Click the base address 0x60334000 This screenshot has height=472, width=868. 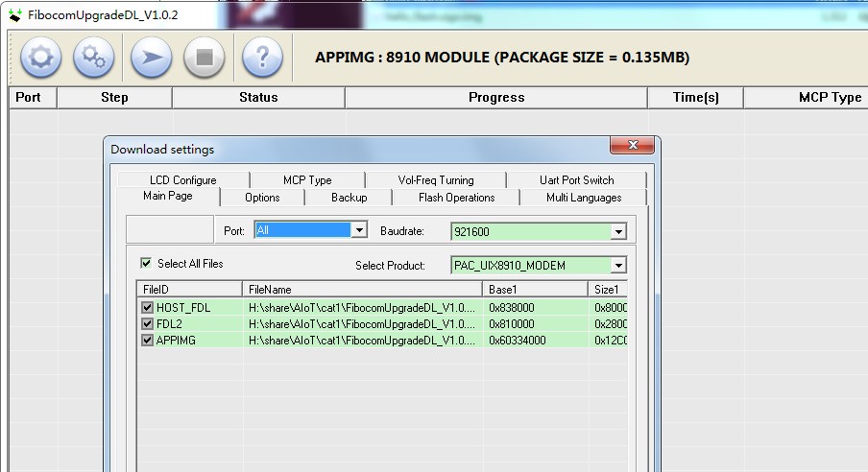(x=517, y=340)
